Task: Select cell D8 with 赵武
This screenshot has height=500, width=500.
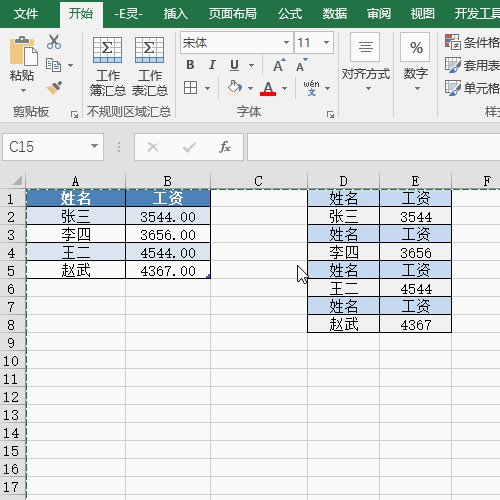Action: (344, 324)
